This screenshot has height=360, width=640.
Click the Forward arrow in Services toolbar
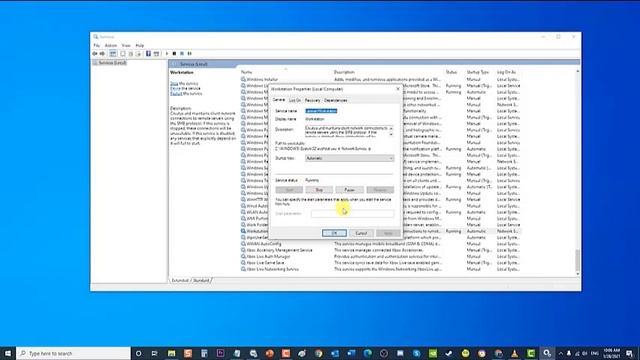click(x=102, y=53)
